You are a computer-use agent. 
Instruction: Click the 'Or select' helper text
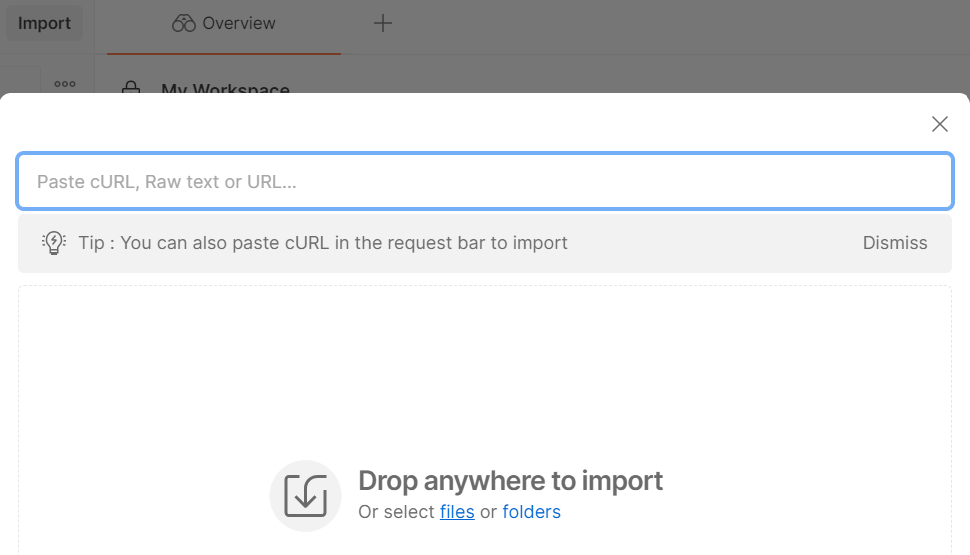pos(397,512)
